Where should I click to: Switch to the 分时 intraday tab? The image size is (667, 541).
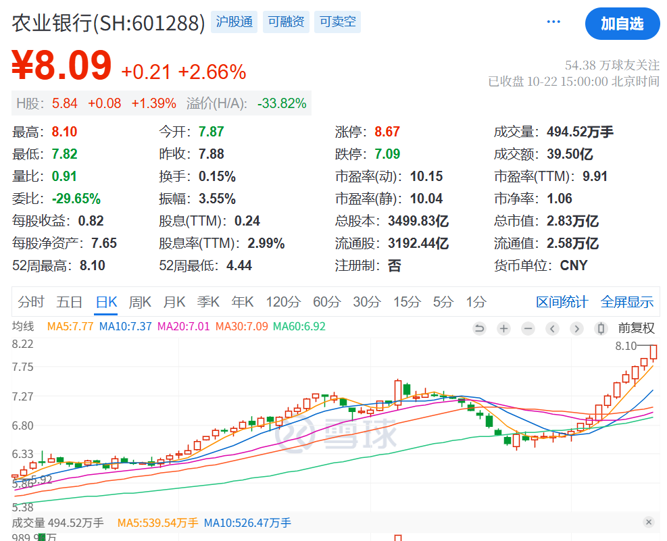click(x=31, y=301)
